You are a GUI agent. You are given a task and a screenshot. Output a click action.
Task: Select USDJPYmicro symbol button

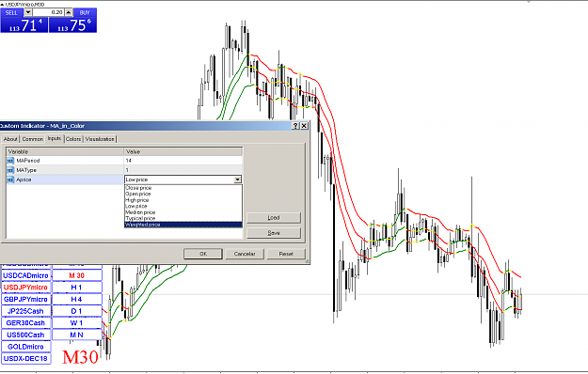[x=26, y=288]
